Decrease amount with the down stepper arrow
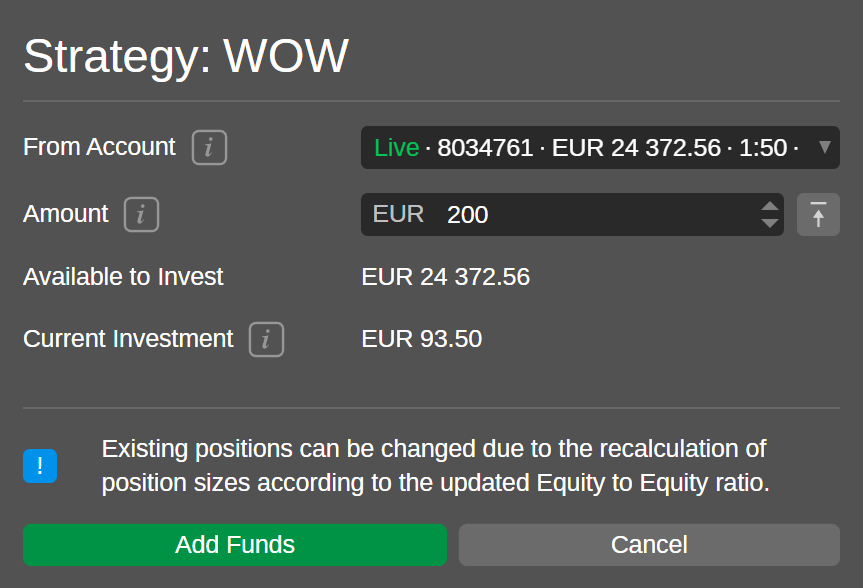863x588 pixels. click(769, 223)
